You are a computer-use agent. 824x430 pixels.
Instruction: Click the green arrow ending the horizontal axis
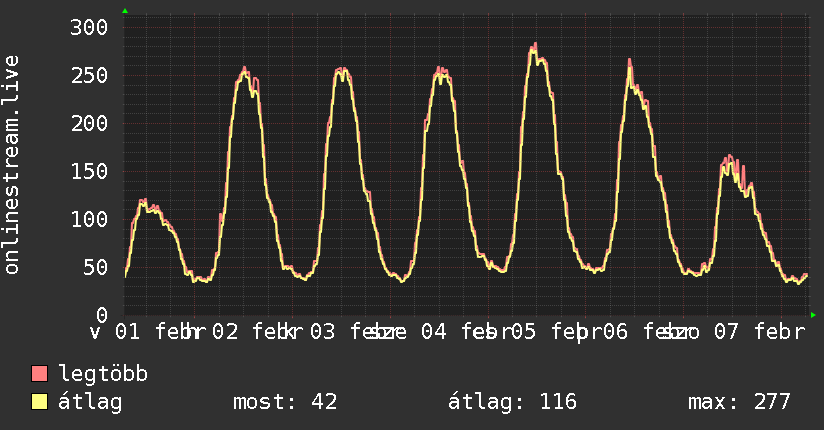point(813,315)
